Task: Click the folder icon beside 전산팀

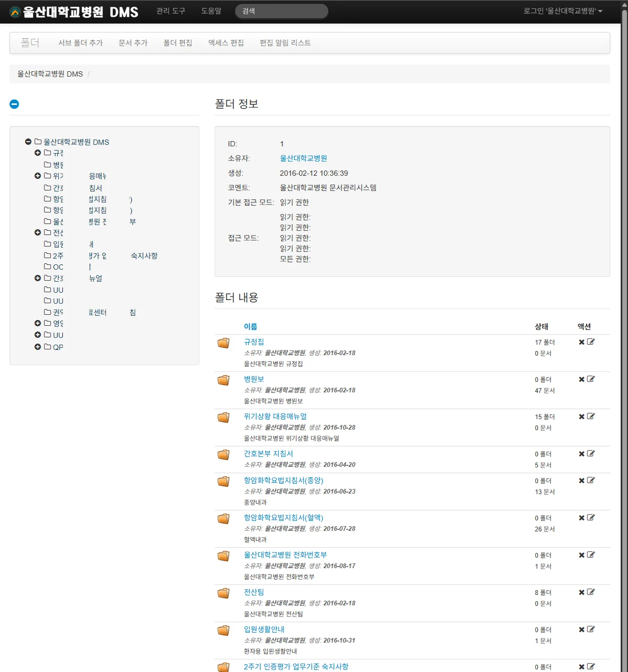Action: (x=223, y=593)
